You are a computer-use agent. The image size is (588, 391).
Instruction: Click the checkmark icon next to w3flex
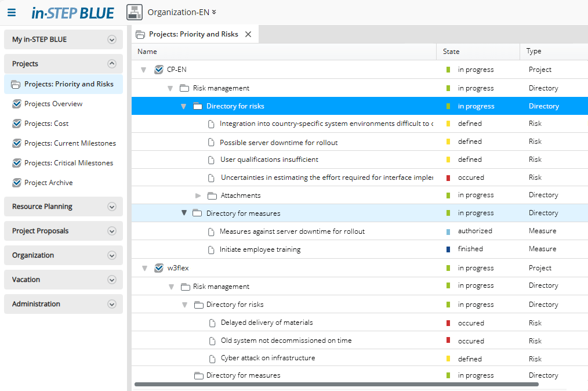[x=158, y=268]
